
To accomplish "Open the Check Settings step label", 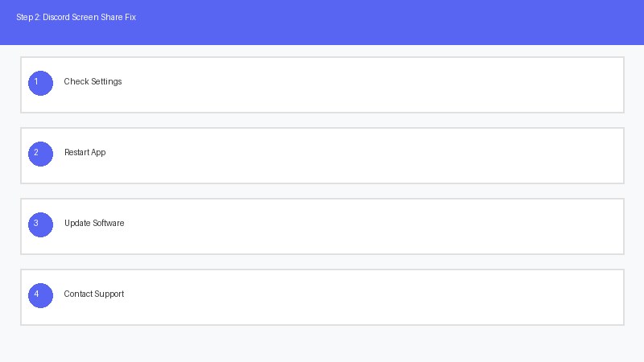I will [x=93, y=82].
